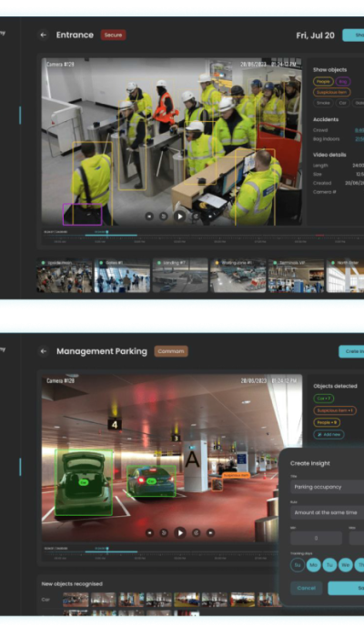Skip to previous clip in Entrance video
The height and width of the screenshot is (637, 364).
[x=149, y=217]
